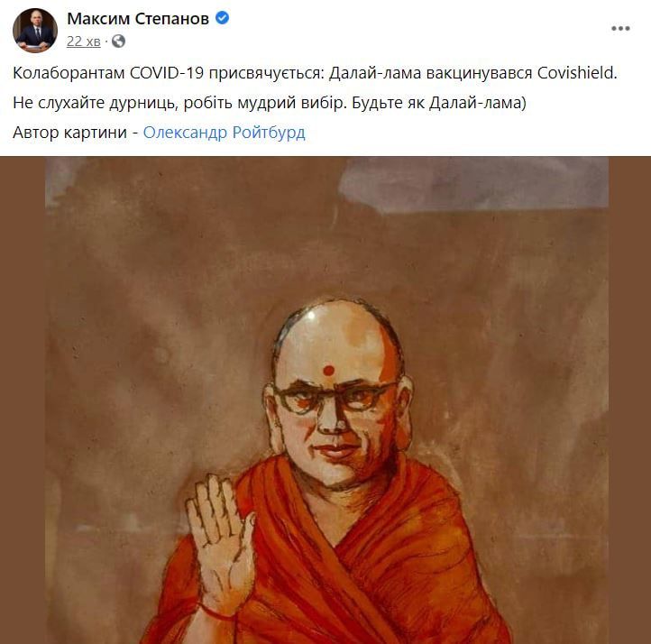
Task: Click the blue verified badge icon
Action: point(222,18)
